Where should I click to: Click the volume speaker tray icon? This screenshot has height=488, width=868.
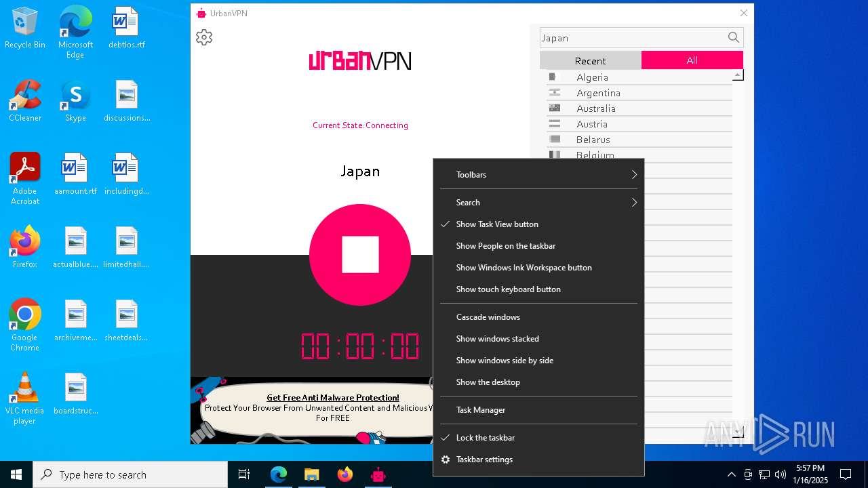781,474
